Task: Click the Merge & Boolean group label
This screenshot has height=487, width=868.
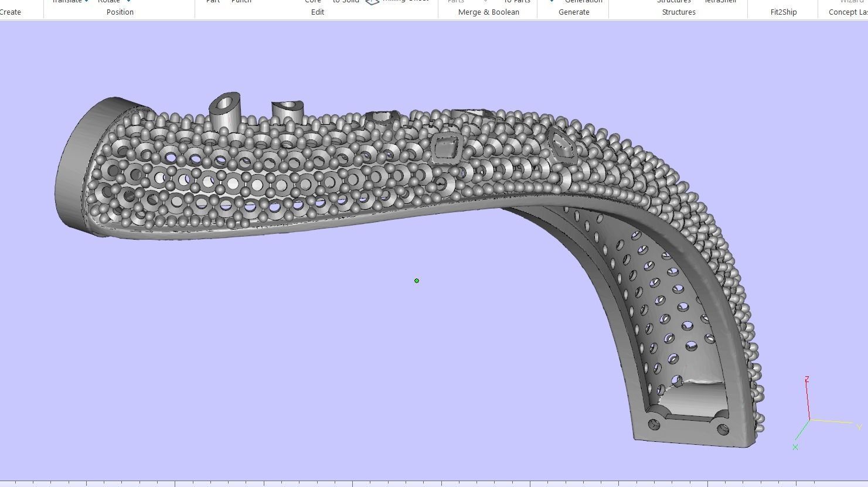Action: point(488,12)
